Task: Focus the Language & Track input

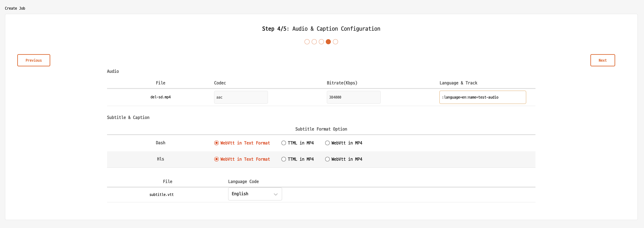Action: 482,97
